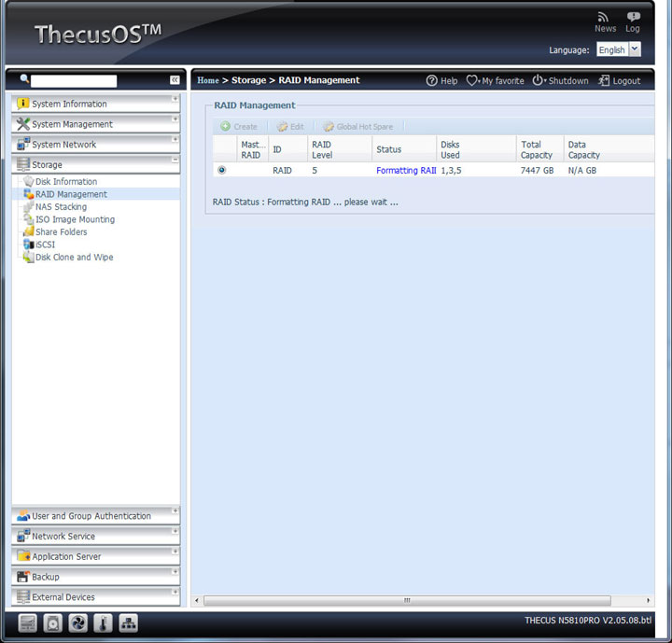Click the RAID Level column header

coord(340,149)
